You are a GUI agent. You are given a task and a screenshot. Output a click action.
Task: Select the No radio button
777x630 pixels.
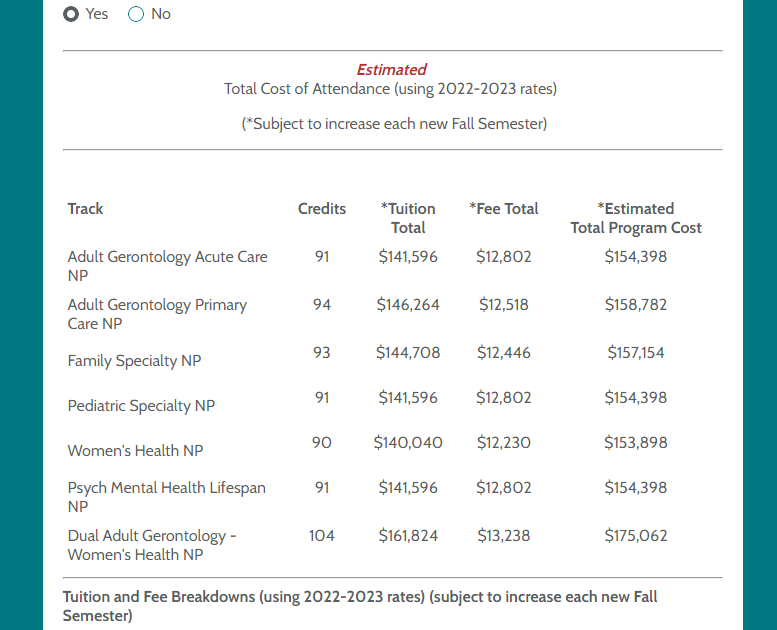[136, 14]
